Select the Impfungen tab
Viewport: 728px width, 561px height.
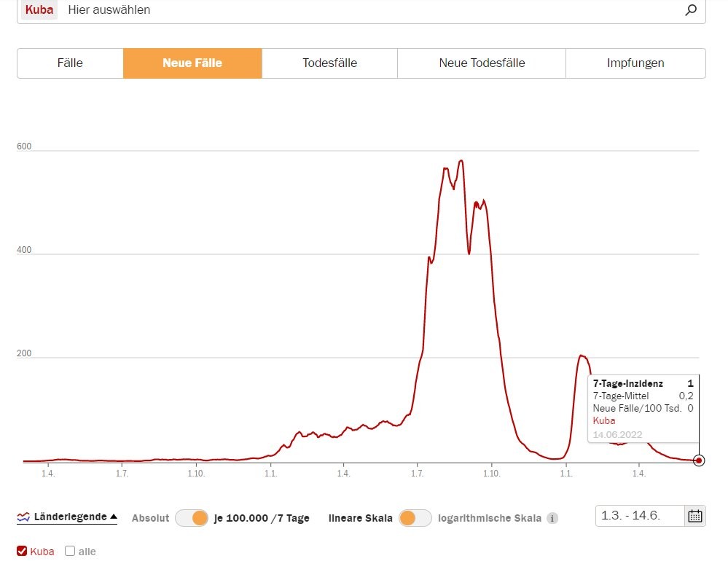pos(635,63)
